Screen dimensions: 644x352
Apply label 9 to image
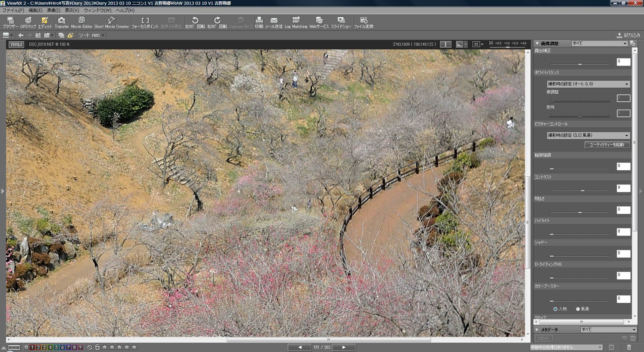[x=80, y=347]
